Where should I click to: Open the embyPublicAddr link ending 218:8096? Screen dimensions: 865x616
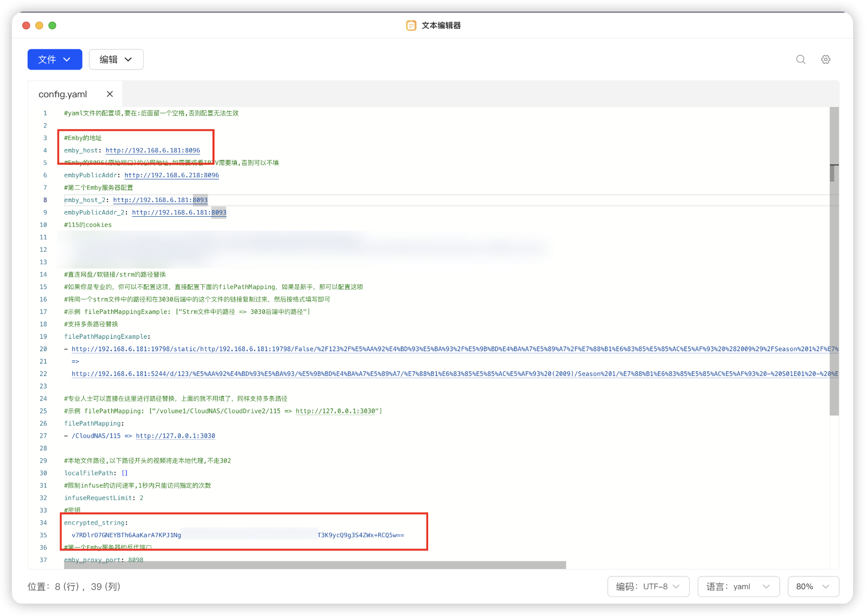pyautogui.click(x=171, y=175)
